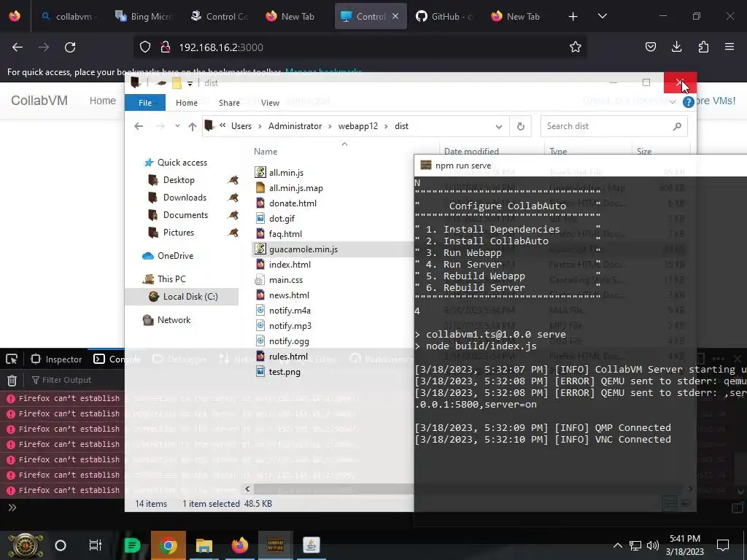747x560 pixels.
Task: Switch to the Bing Microsoft tab
Action: click(x=145, y=17)
